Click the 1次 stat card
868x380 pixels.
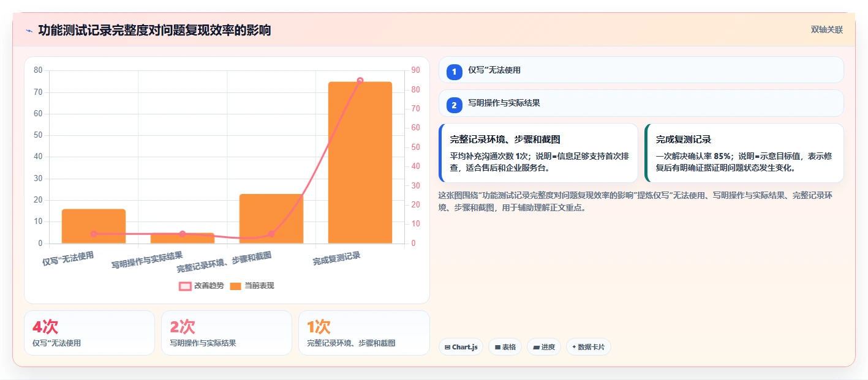tap(364, 333)
